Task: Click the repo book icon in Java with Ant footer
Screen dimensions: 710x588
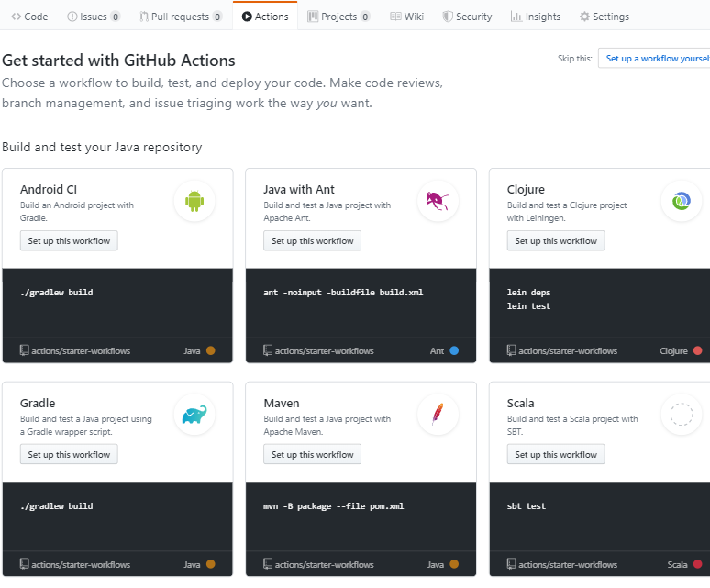Action: coord(268,350)
